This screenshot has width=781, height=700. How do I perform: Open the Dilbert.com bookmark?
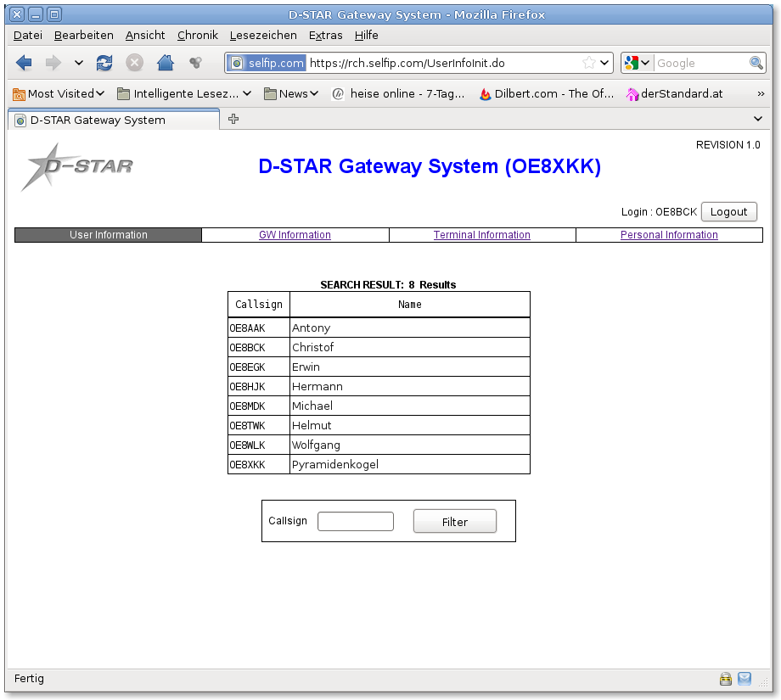tap(547, 93)
